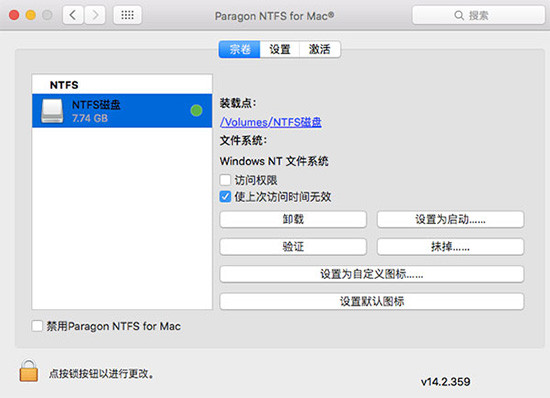Click the 装载点 label

tap(238, 103)
